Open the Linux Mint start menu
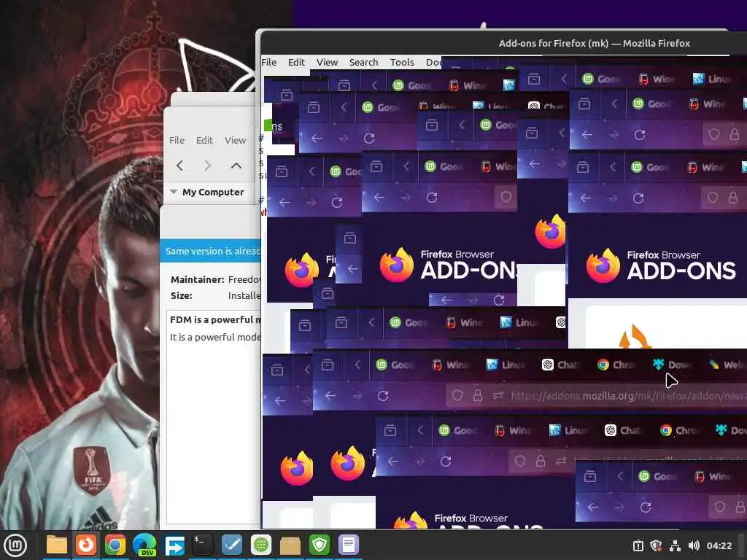This screenshot has height=560, width=747. (15, 545)
